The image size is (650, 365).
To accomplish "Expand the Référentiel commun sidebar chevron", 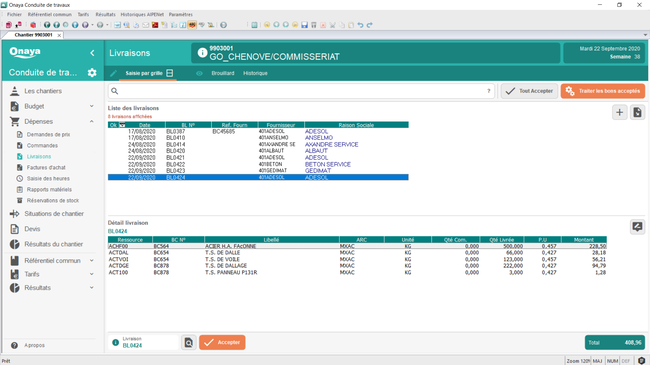I will click(x=92, y=260).
